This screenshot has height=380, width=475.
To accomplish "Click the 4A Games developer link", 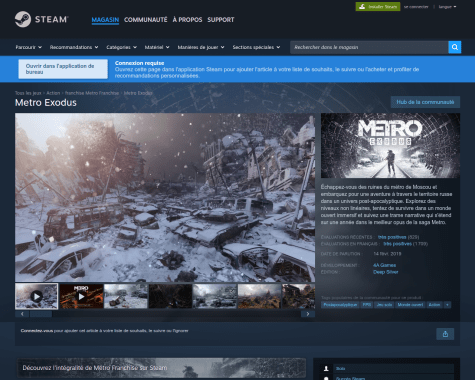I will [x=384, y=265].
